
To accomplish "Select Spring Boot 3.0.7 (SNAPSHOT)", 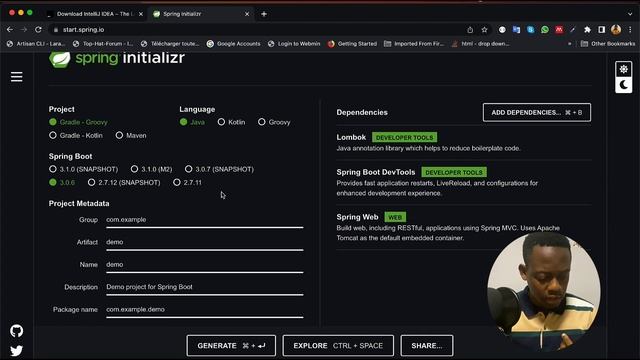I will (x=219, y=169).
